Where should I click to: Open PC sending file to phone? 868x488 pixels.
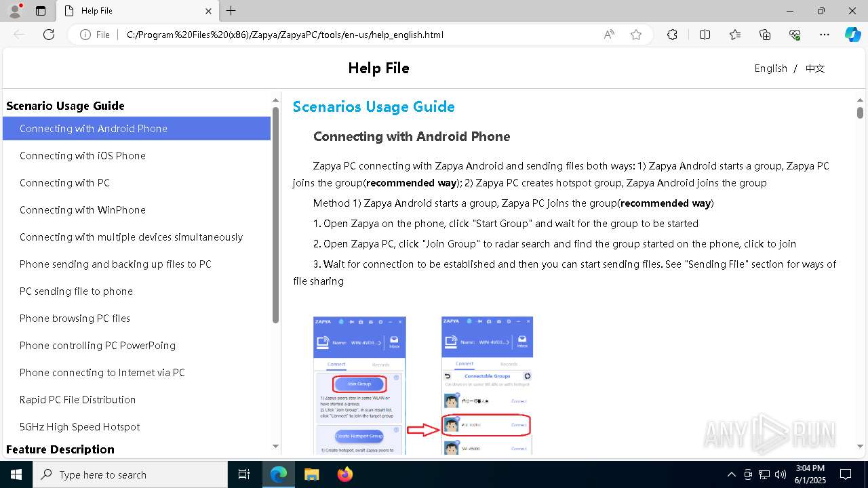(x=136, y=291)
